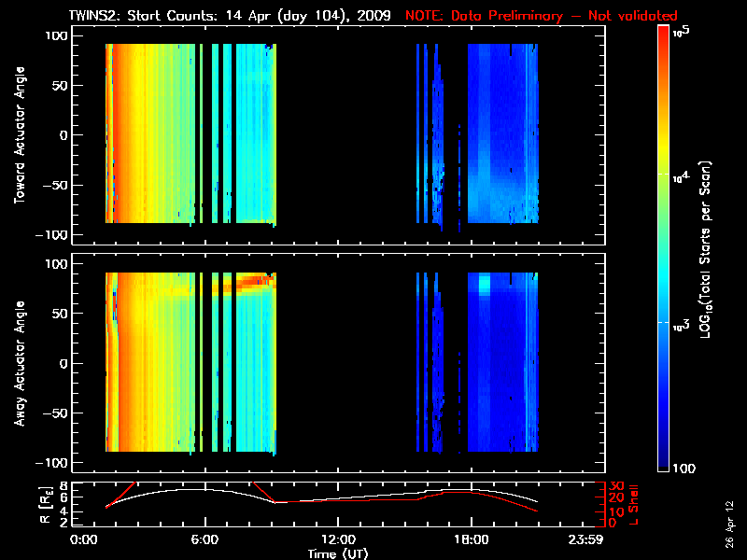Click the 18:00 time tick label
The image size is (747, 560).
click(x=471, y=540)
